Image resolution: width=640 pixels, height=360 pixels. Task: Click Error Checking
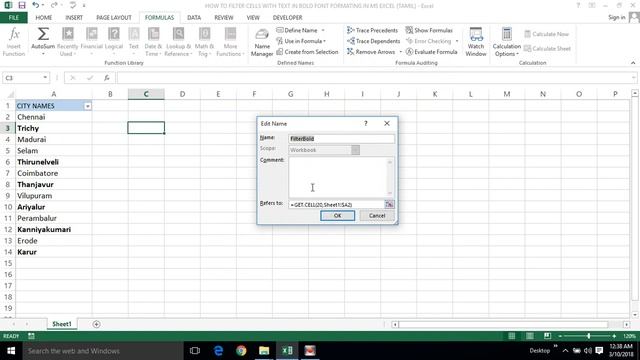pyautogui.click(x=428, y=41)
